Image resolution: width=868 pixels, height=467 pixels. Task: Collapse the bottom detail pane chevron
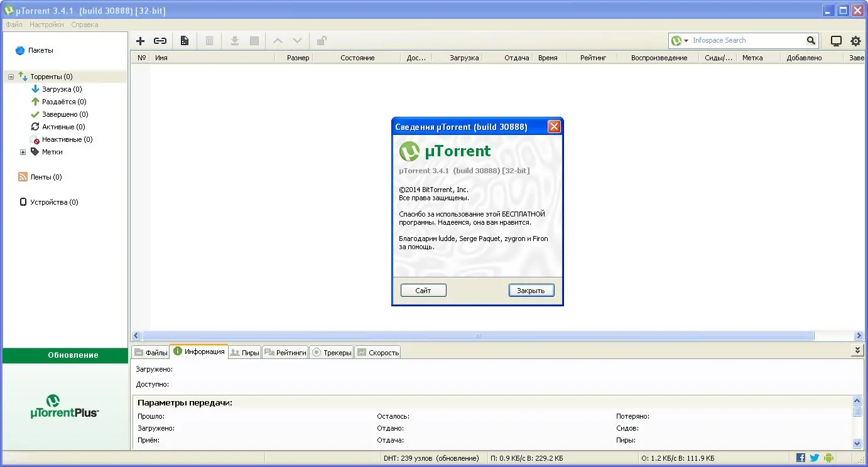pyautogui.click(x=858, y=350)
